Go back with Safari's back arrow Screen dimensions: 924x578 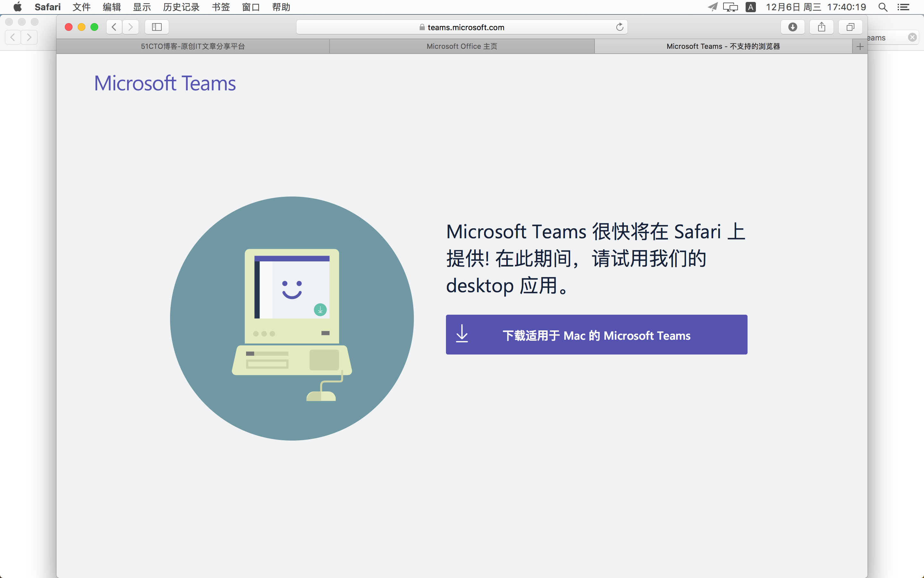click(114, 27)
